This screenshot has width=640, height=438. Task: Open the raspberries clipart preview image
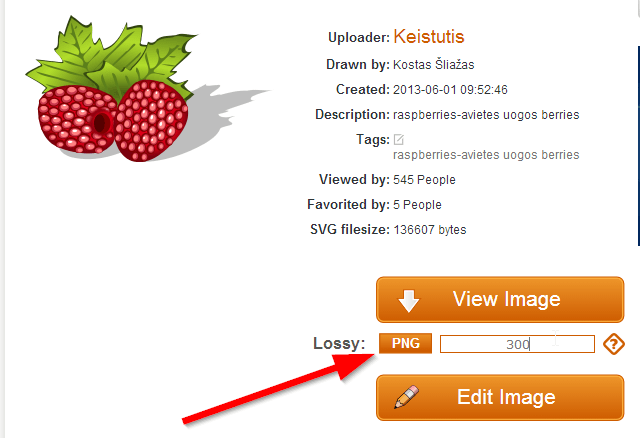pyautogui.click(x=148, y=89)
